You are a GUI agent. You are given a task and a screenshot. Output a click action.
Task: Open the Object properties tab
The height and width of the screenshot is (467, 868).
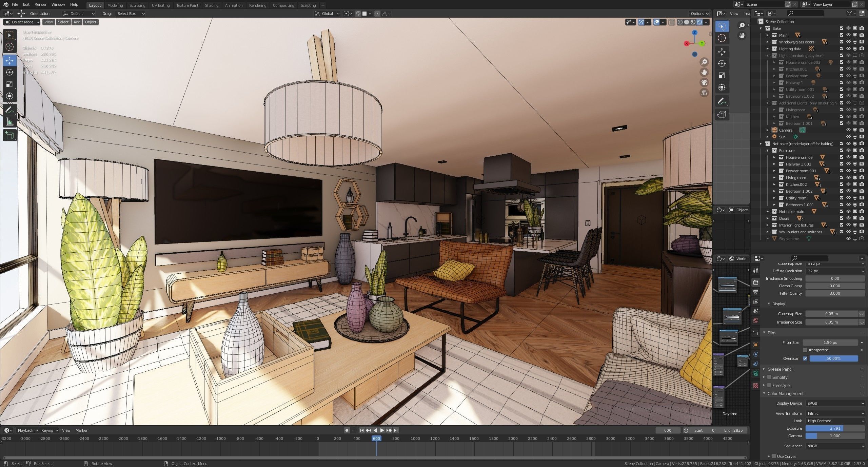(755, 345)
